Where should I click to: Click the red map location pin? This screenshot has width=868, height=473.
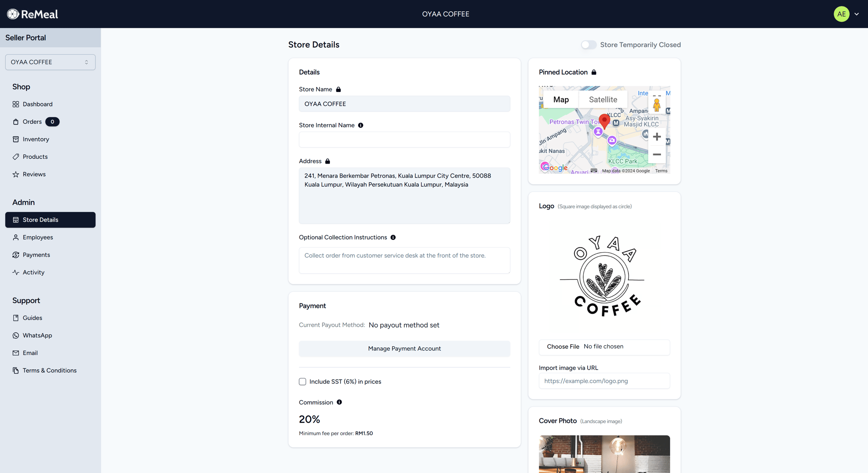pos(604,120)
